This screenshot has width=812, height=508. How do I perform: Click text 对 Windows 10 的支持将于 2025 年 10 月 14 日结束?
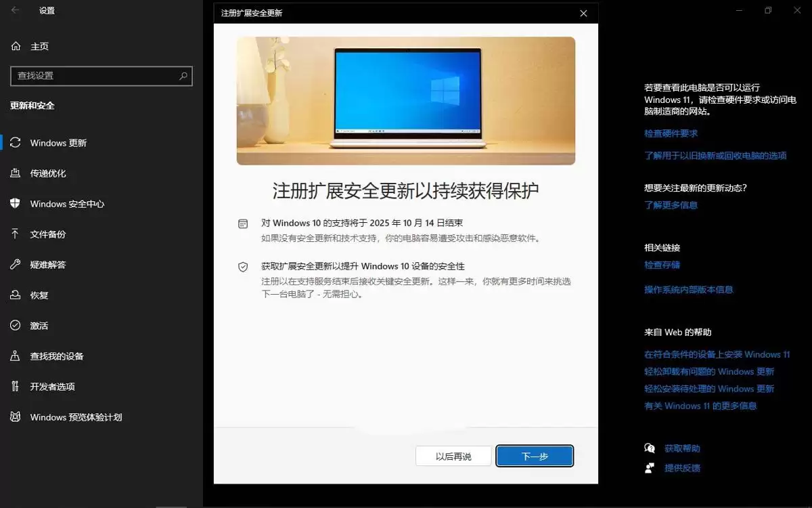(362, 223)
